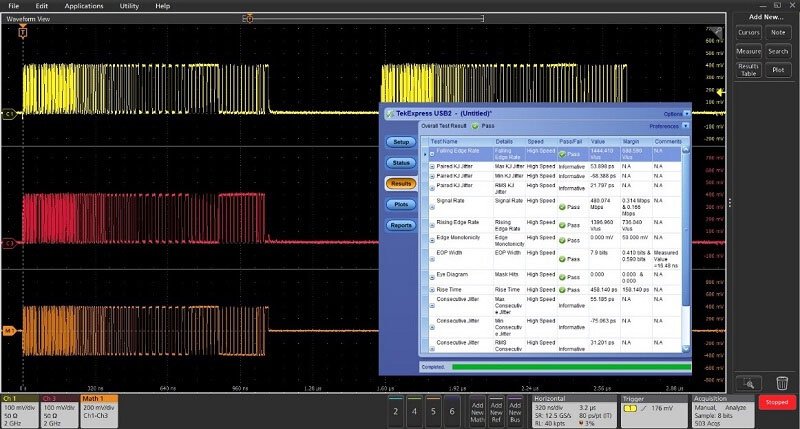Expand the Falling Edge Rate row
The height and width of the screenshot is (429, 800).
433,154
